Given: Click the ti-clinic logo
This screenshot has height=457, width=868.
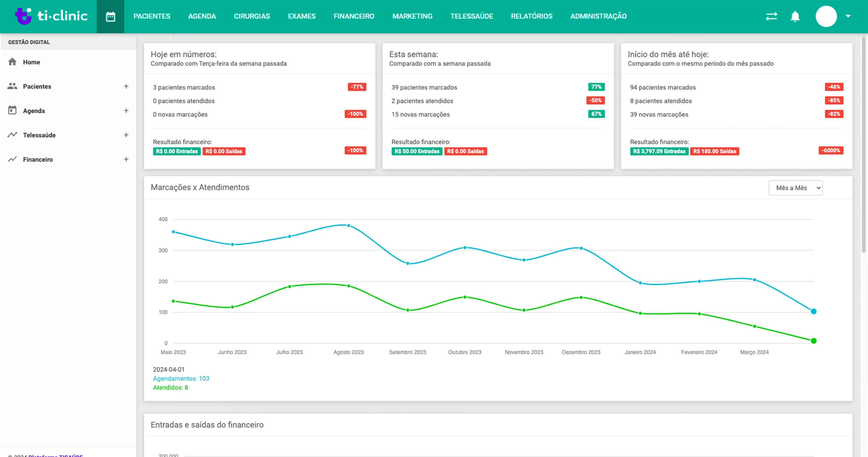Looking at the screenshot, I should pos(51,16).
